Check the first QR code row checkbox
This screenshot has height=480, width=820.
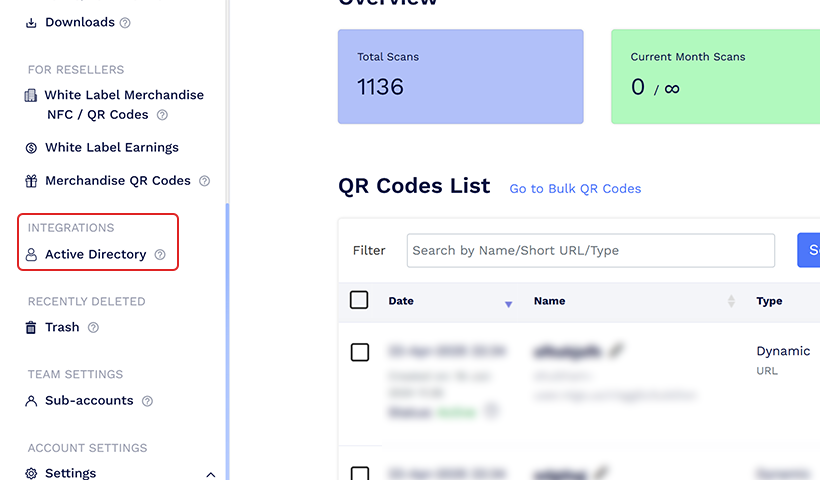point(360,352)
